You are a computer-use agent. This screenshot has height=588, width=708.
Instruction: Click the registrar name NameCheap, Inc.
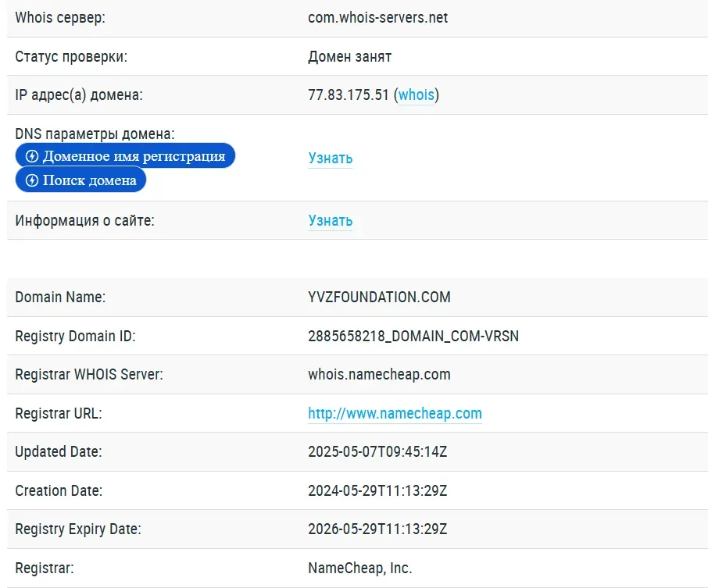359,568
